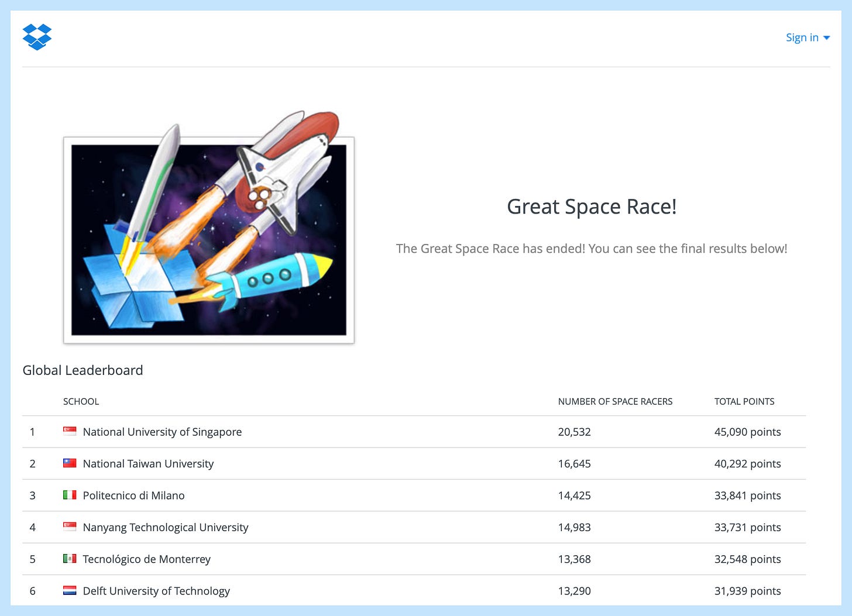The height and width of the screenshot is (616, 852).
Task: Click the SCHOOL column header
Action: (81, 401)
